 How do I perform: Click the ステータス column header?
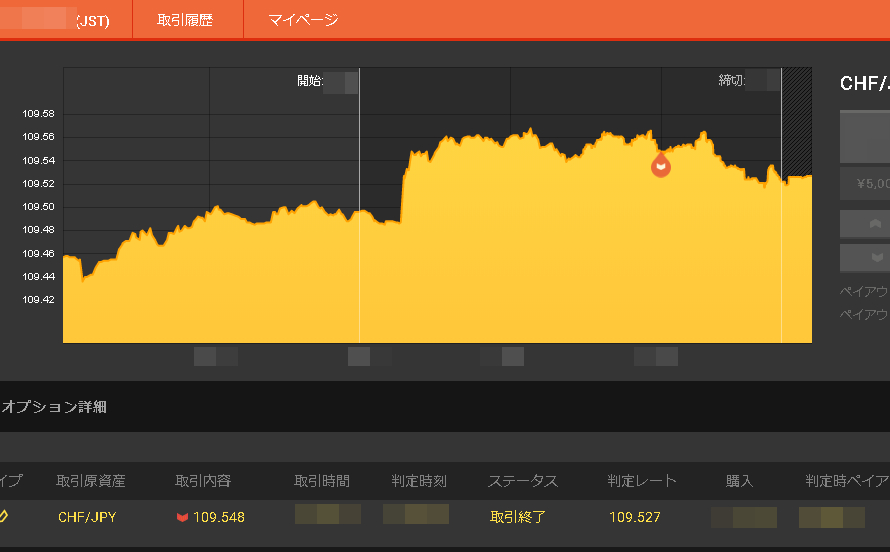pos(523,481)
